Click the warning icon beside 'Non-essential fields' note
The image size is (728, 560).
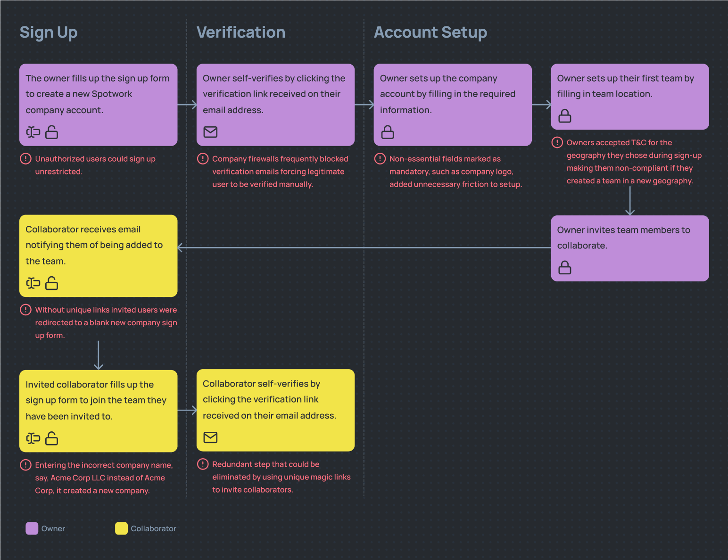point(381,159)
